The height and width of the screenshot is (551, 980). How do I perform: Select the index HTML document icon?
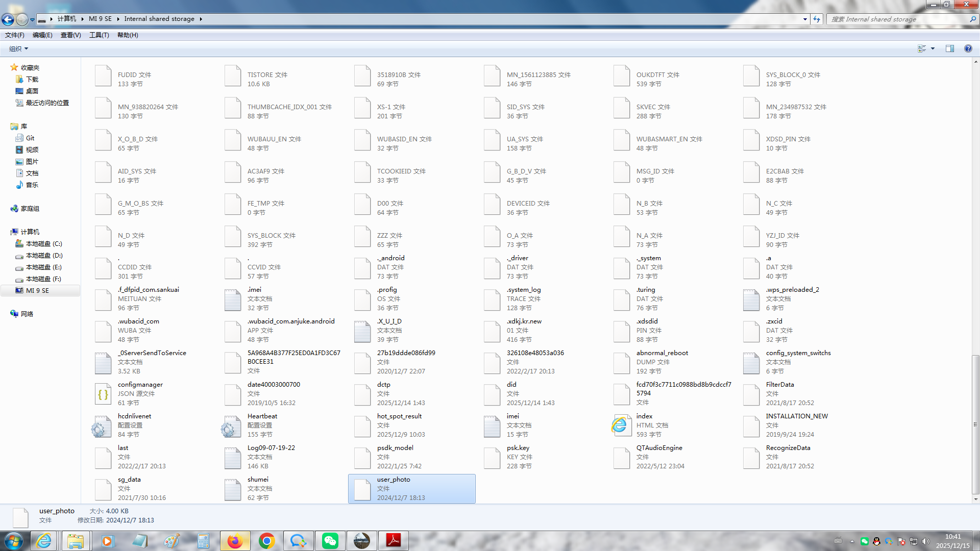click(x=621, y=425)
